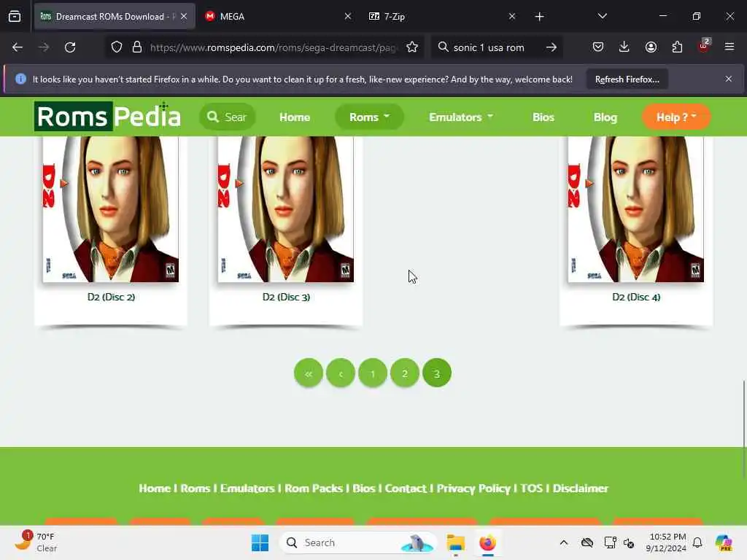This screenshot has width=747, height=560.
Task: Jump to first page of pagination
Action: (309, 373)
